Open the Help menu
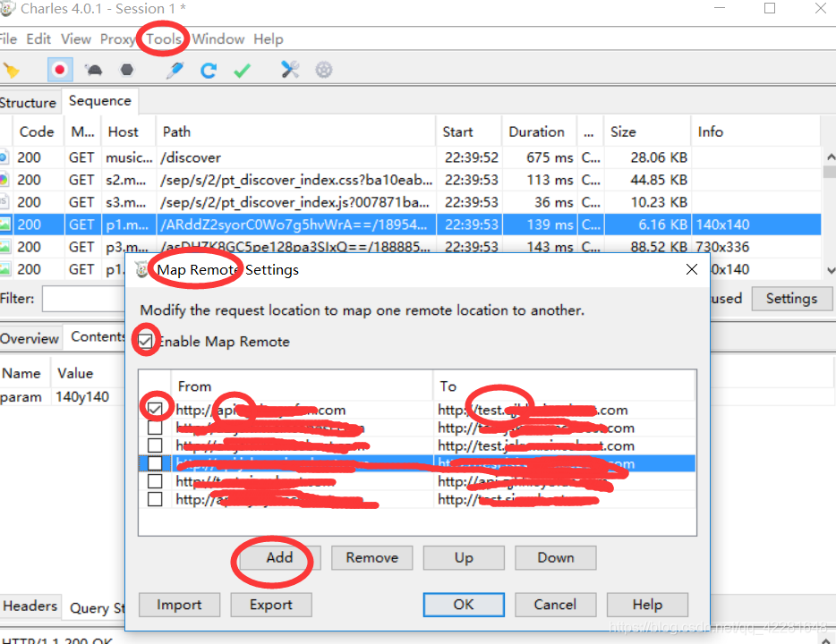This screenshot has height=644, width=836. (269, 38)
